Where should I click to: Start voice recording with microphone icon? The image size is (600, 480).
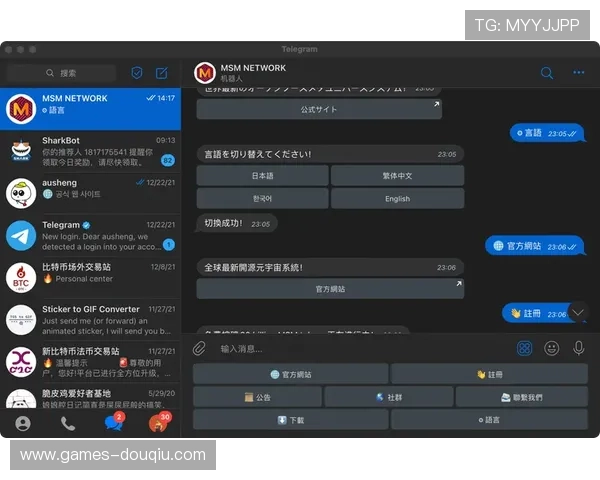(x=579, y=348)
